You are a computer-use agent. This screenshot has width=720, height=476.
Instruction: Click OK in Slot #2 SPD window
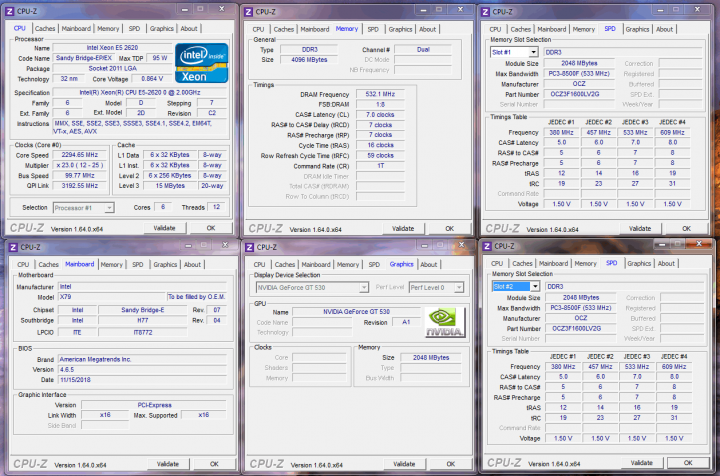688,463
